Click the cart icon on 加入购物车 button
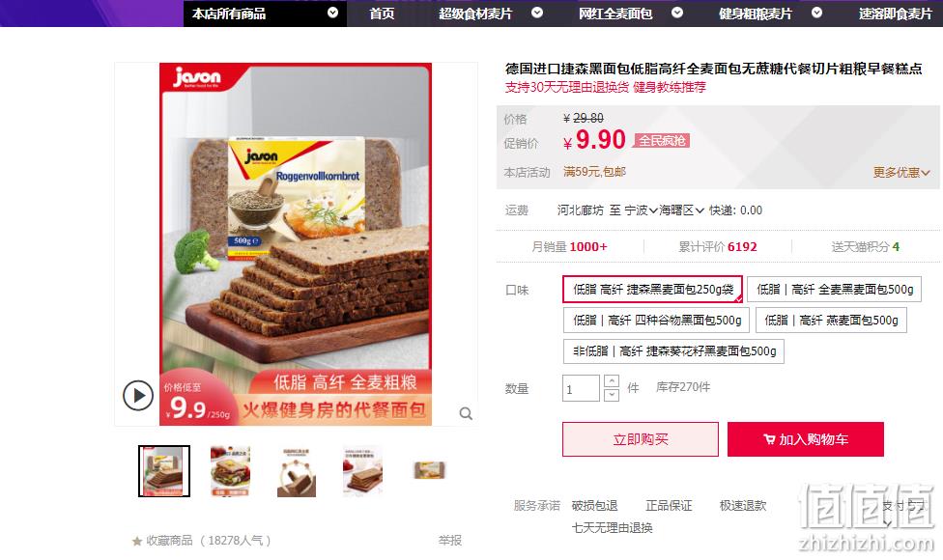 pos(768,439)
